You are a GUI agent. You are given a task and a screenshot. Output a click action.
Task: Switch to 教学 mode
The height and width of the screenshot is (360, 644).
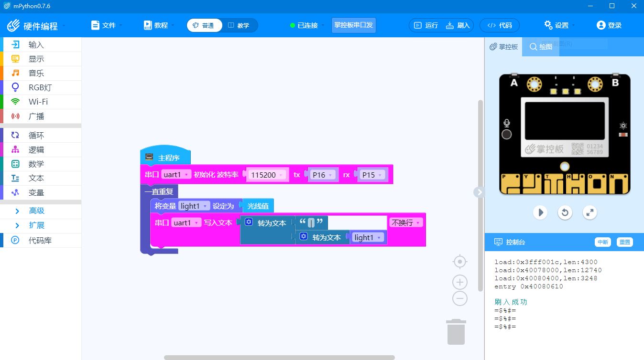pos(239,25)
